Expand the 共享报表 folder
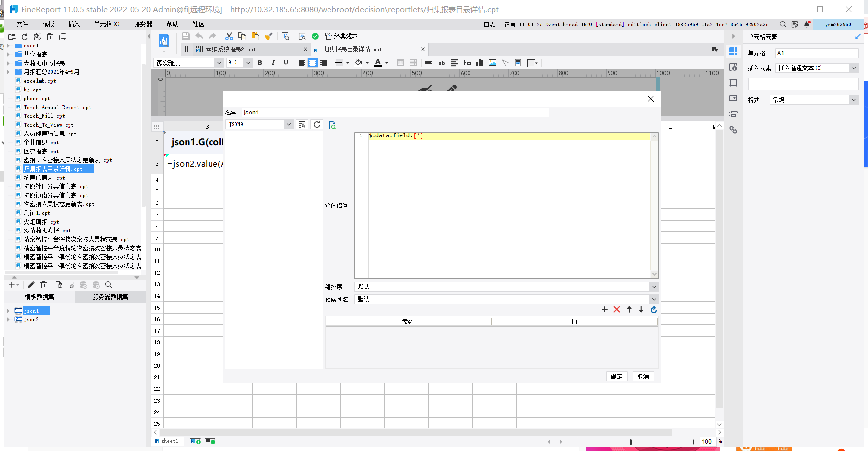Viewport: 868px width, 451px height. [8, 54]
